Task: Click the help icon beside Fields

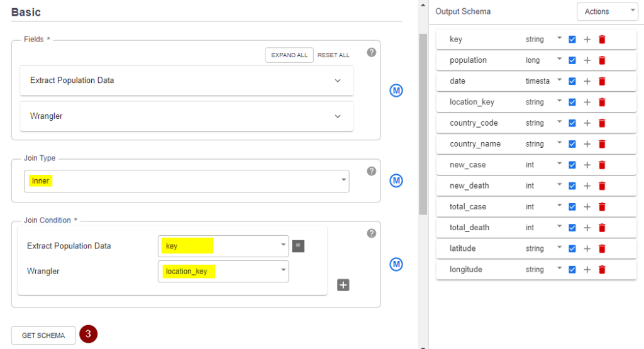Action: click(x=372, y=52)
